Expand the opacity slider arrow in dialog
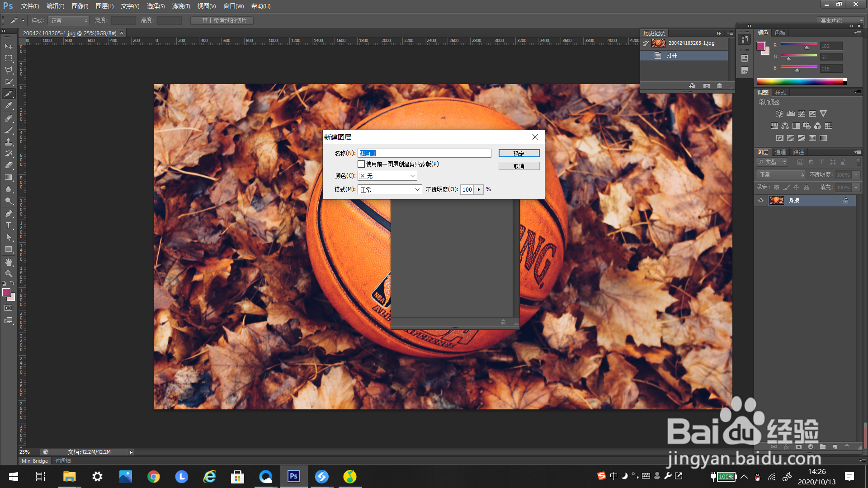Viewport: 868px width, 488px height. point(479,190)
